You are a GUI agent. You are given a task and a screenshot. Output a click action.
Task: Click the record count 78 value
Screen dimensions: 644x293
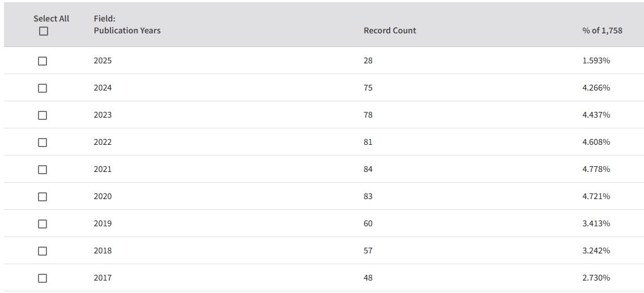pyautogui.click(x=368, y=115)
